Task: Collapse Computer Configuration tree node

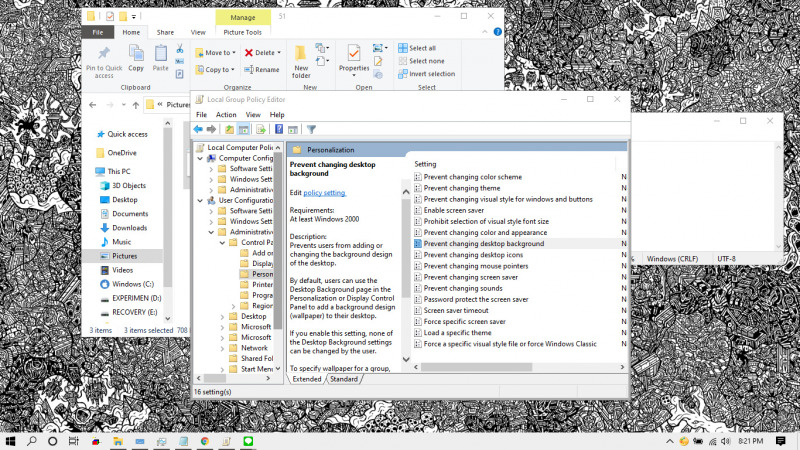Action: click(x=200, y=158)
